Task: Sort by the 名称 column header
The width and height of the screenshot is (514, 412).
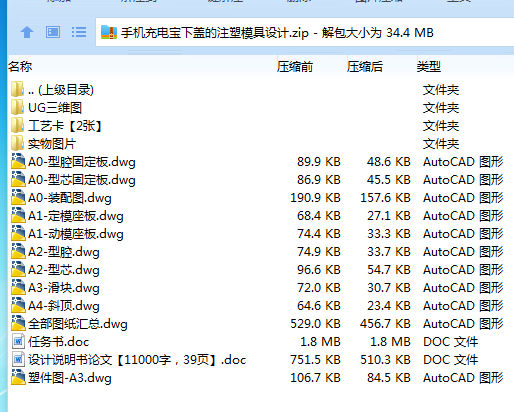Action: tap(20, 67)
